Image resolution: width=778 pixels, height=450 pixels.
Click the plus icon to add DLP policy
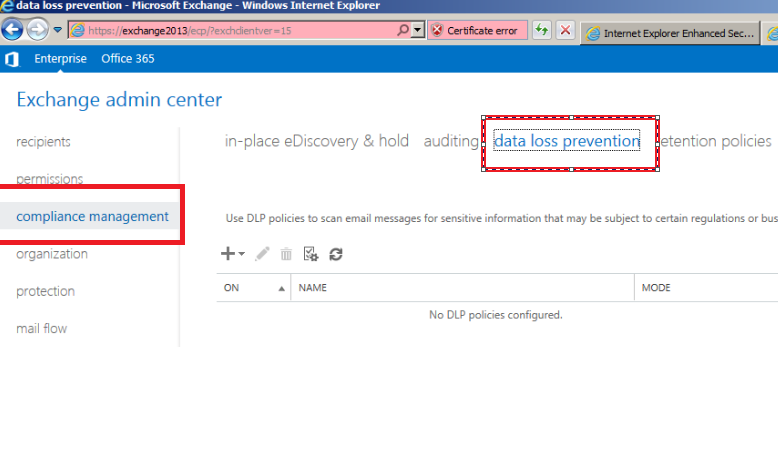point(228,254)
